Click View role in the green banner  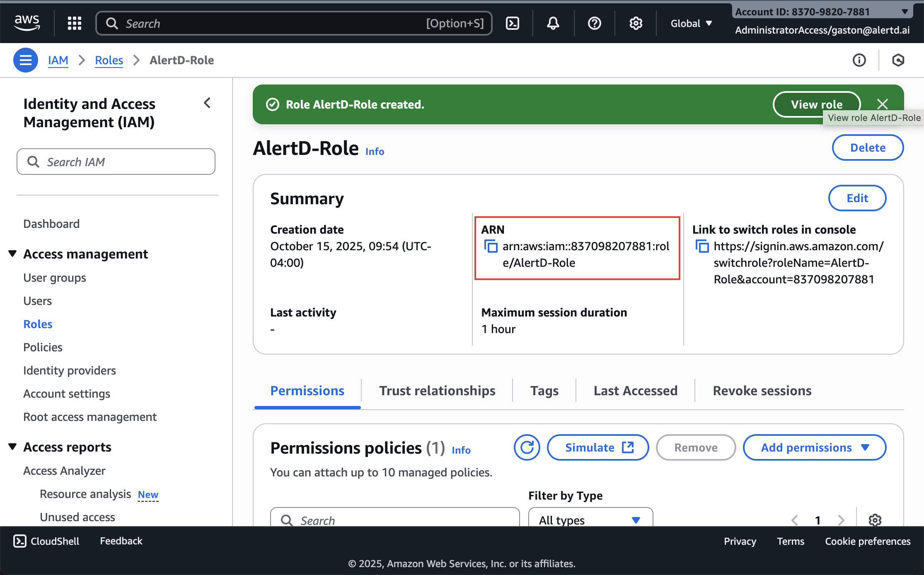[816, 104]
